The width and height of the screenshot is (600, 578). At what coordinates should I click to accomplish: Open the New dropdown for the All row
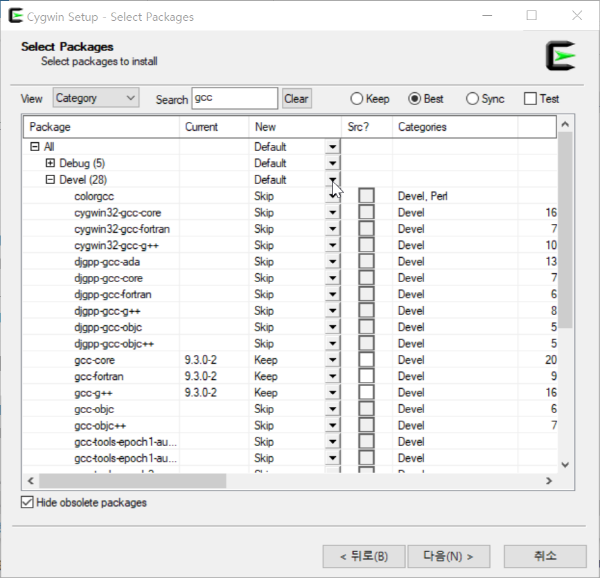tap(333, 147)
